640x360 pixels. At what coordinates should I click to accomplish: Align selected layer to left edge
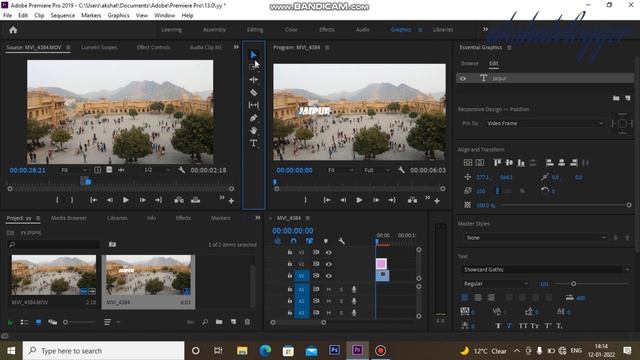549,163
